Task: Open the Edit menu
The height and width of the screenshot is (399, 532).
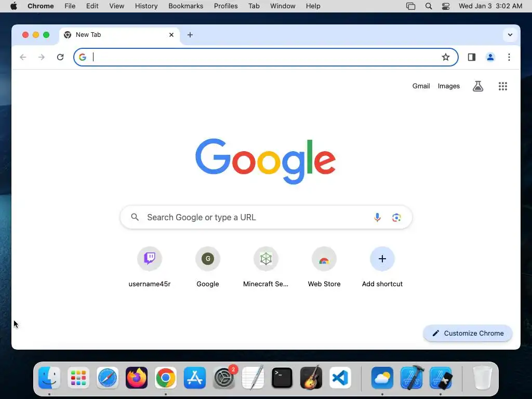Action: click(x=92, y=6)
